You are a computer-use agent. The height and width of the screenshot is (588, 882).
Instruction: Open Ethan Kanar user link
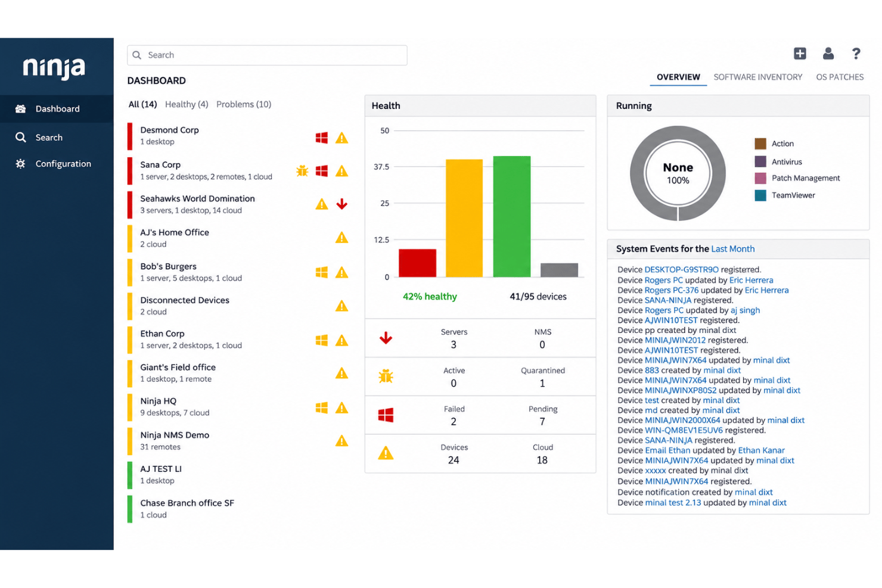tap(762, 450)
